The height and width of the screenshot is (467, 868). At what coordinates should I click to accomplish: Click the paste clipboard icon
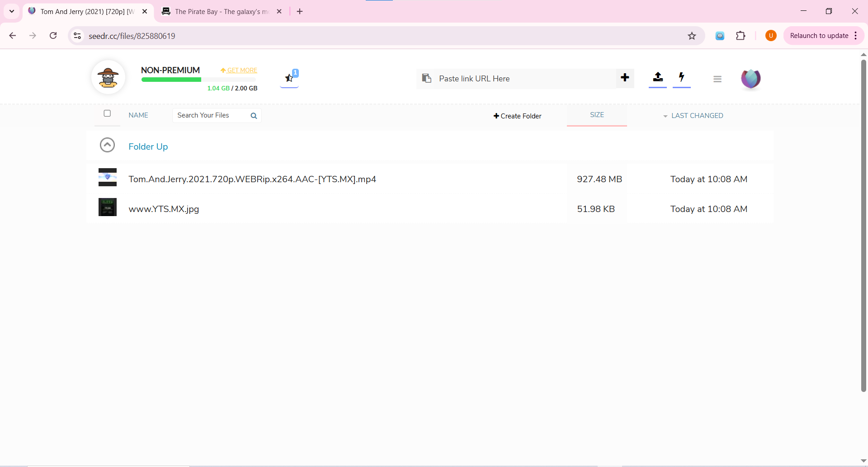point(427,78)
